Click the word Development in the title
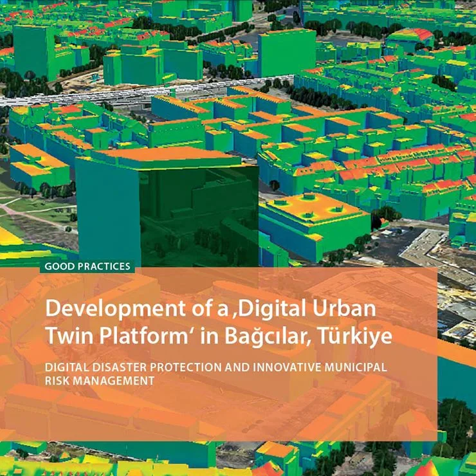Image resolution: width=476 pixels, height=476 pixels. pyautogui.click(x=115, y=308)
